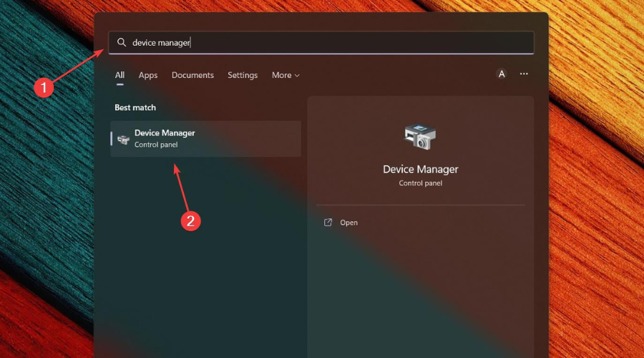This screenshot has width=644, height=358.
Task: Click the Open external-link icon
Action: (x=328, y=223)
